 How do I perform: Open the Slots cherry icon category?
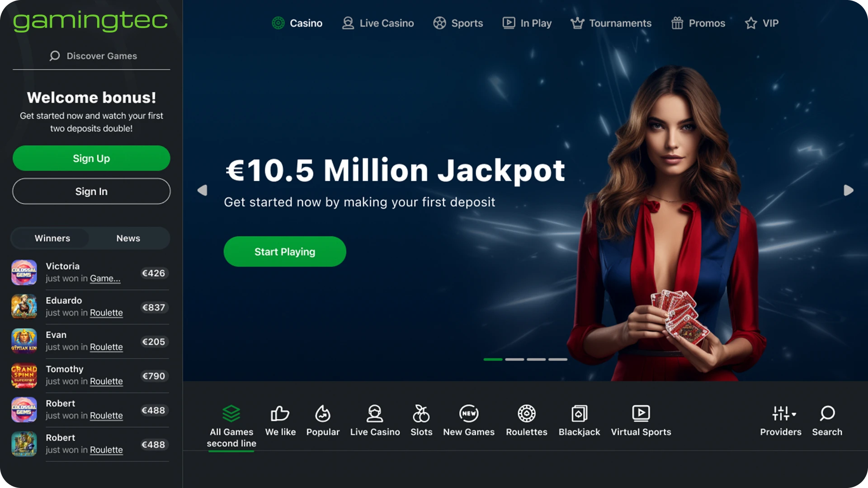tap(421, 413)
